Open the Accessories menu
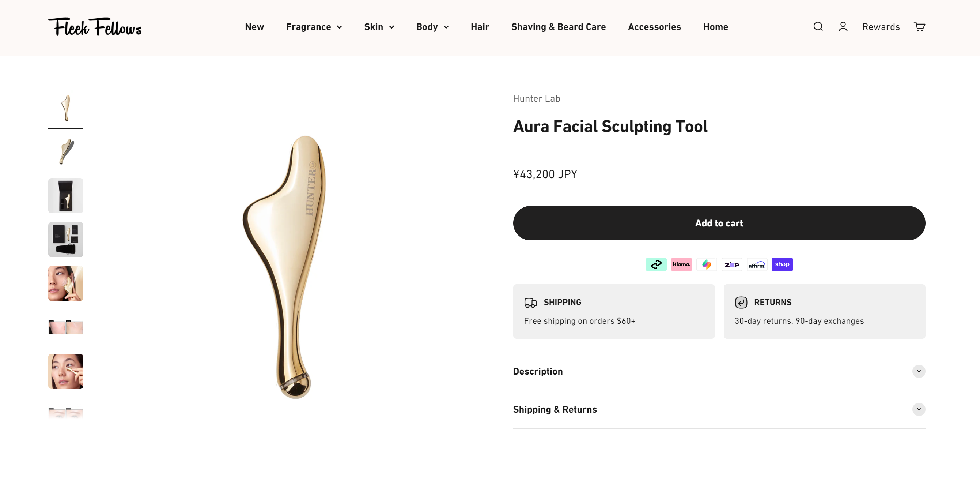The height and width of the screenshot is (477, 980). coord(654,27)
